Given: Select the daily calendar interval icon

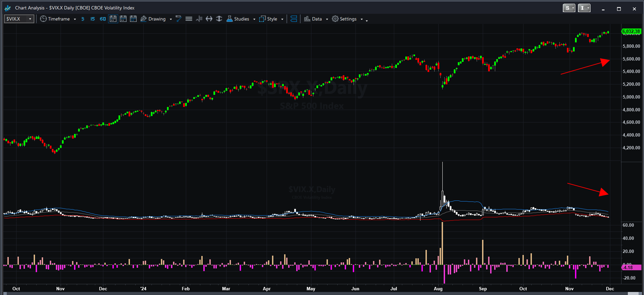Looking at the screenshot, I should click(x=113, y=19).
